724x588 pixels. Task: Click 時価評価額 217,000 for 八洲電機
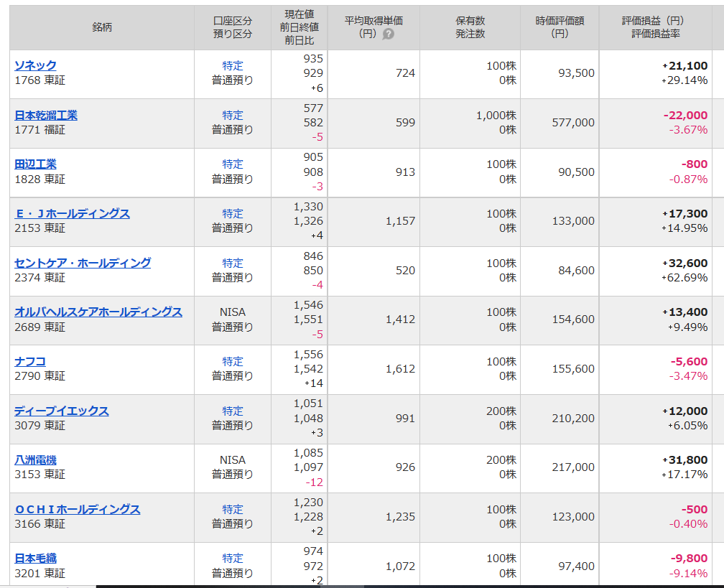tap(573, 467)
